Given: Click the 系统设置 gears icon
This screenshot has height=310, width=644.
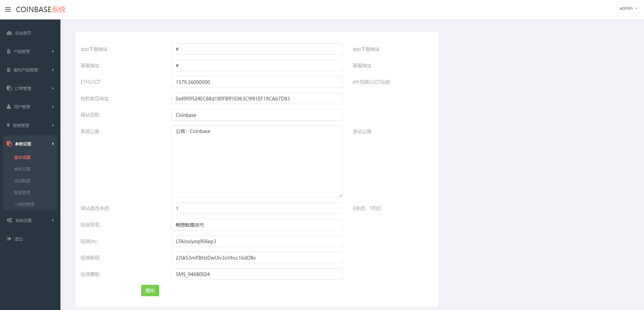Looking at the screenshot, I should [x=9, y=220].
